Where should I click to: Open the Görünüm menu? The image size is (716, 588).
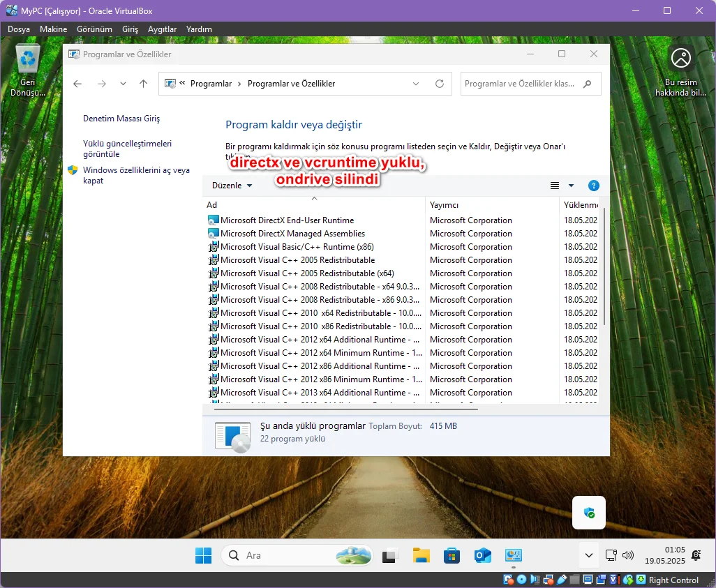click(x=94, y=29)
